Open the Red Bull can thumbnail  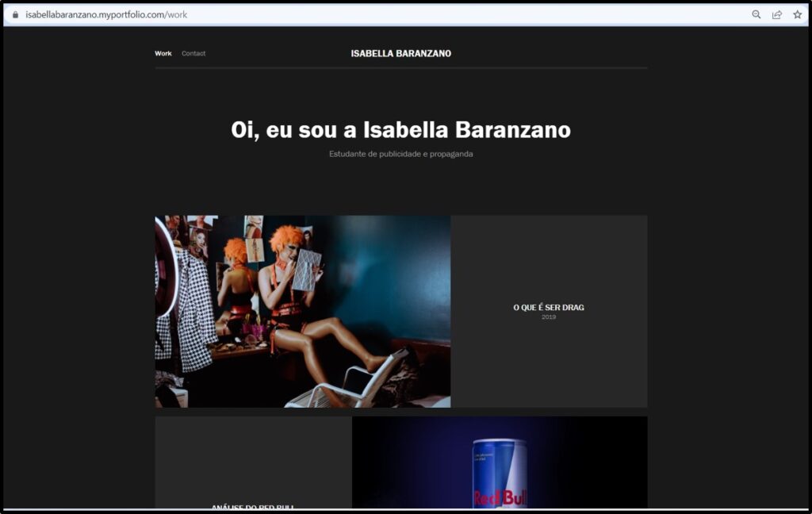pyautogui.click(x=500, y=462)
